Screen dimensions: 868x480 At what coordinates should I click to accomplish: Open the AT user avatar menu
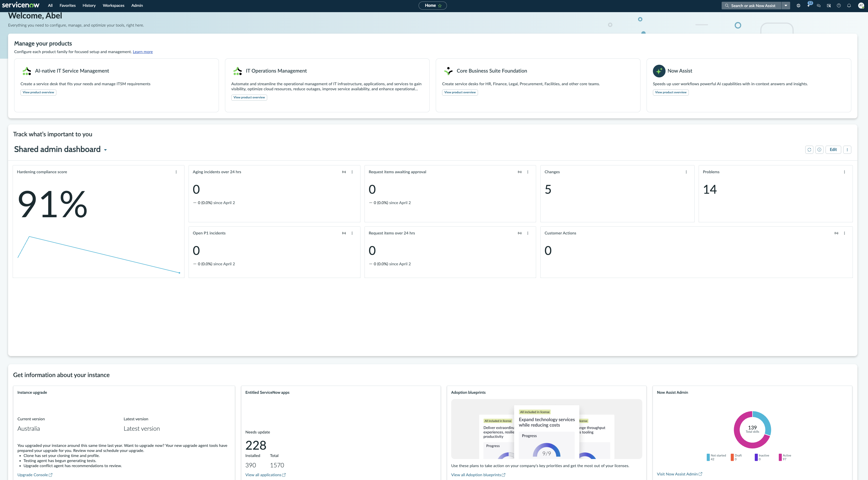861,5
